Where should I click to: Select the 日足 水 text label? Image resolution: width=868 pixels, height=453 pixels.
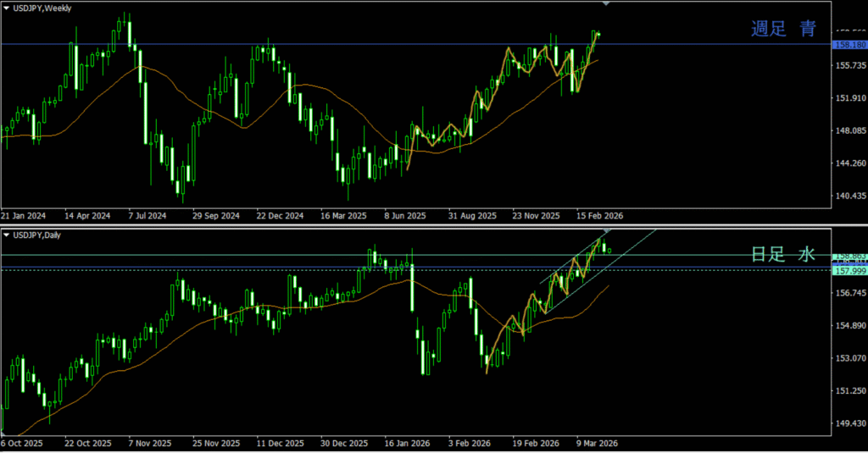[x=783, y=254]
